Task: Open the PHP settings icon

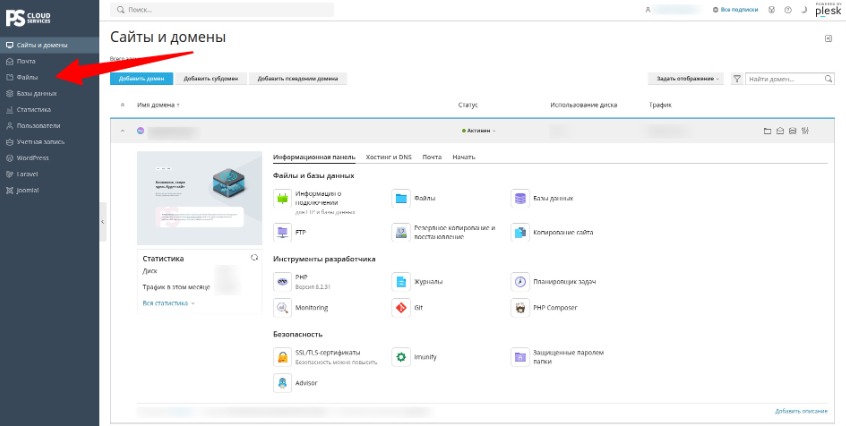Action: click(x=282, y=281)
